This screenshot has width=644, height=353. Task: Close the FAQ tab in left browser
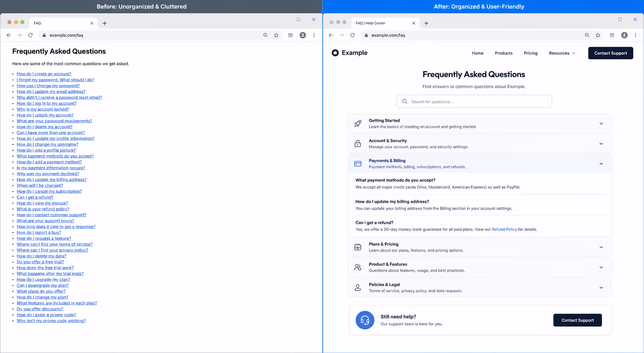(x=92, y=23)
